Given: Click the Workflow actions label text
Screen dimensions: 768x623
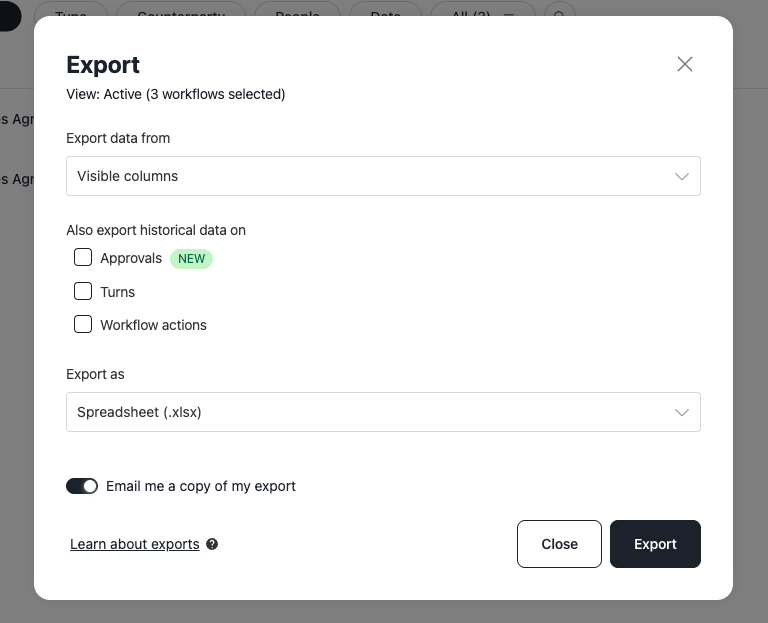Looking at the screenshot, I should pos(153,325).
